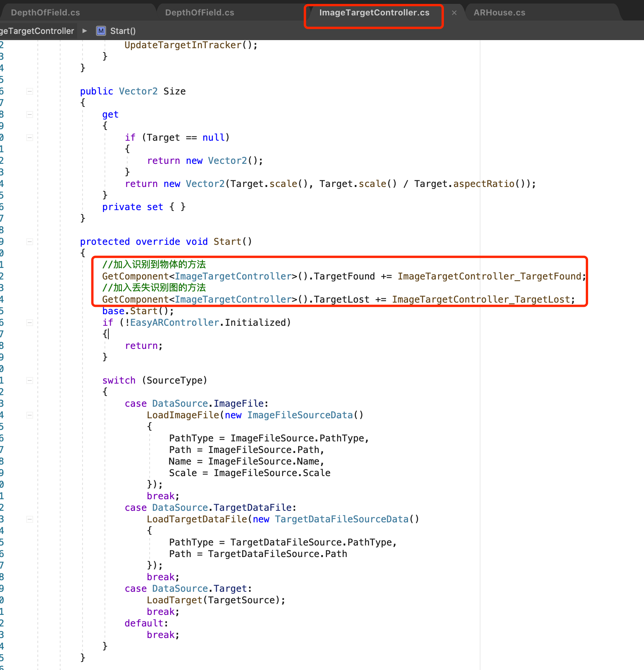The height and width of the screenshot is (670, 644).
Task: Collapse the Size property code fold
Action: (29, 91)
